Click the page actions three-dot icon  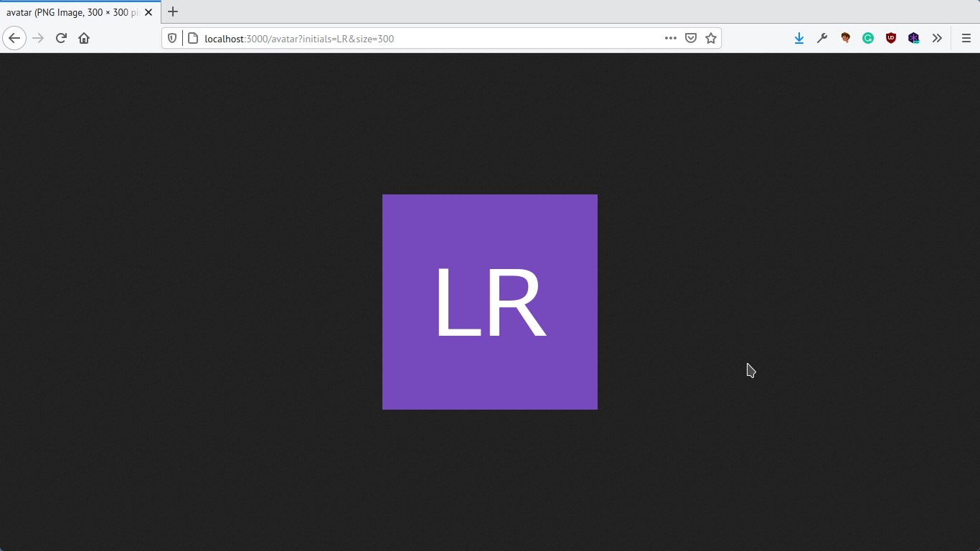point(670,37)
